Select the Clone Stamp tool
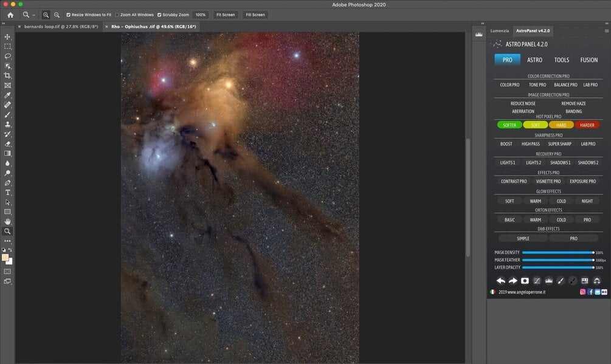This screenshot has width=611, height=364. tap(7, 124)
